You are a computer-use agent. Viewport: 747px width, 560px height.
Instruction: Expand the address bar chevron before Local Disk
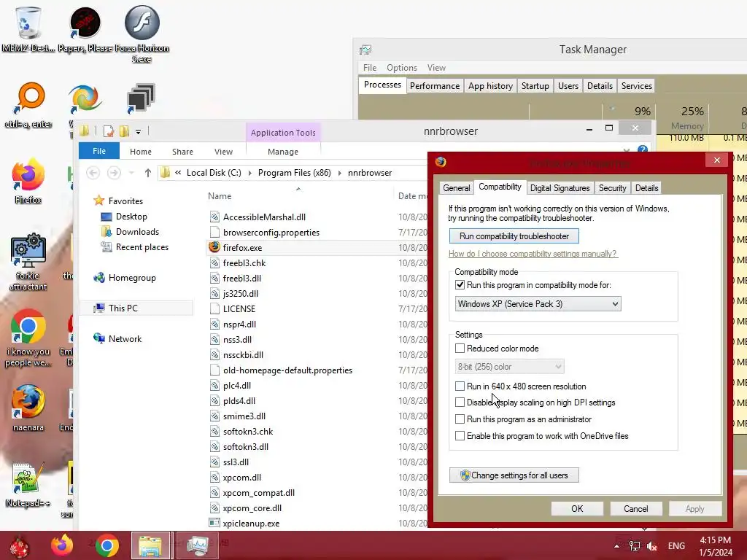[x=178, y=173]
